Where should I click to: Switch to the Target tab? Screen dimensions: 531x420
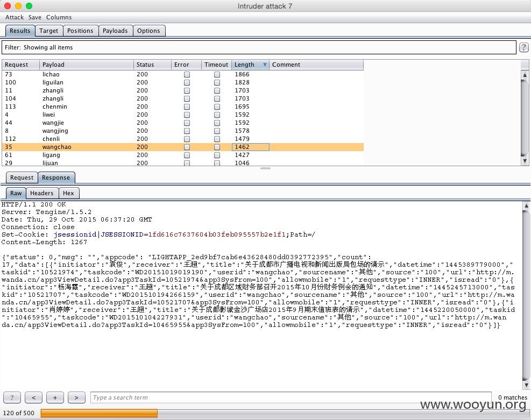tap(49, 31)
